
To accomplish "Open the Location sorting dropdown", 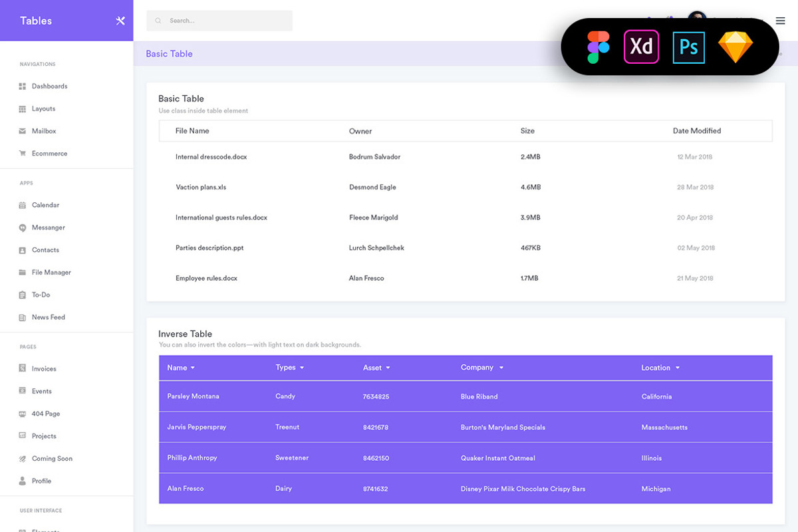I will pos(677,368).
